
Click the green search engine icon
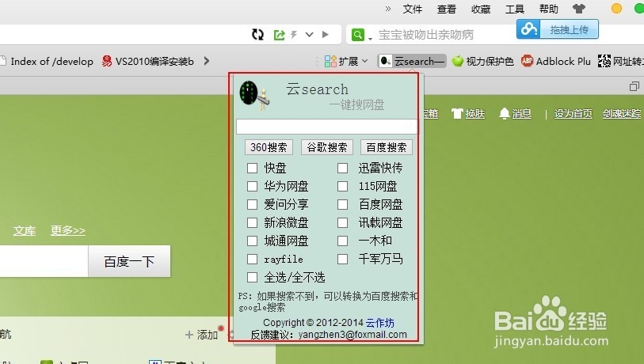click(358, 35)
